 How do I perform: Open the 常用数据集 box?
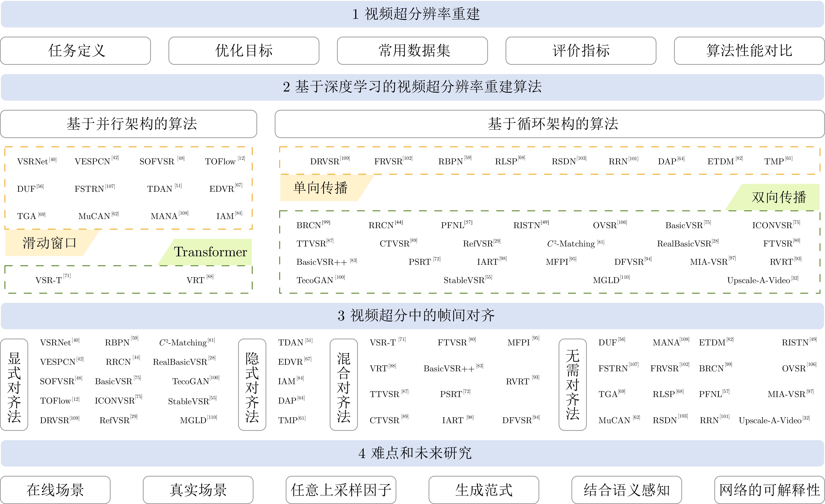[412, 51]
